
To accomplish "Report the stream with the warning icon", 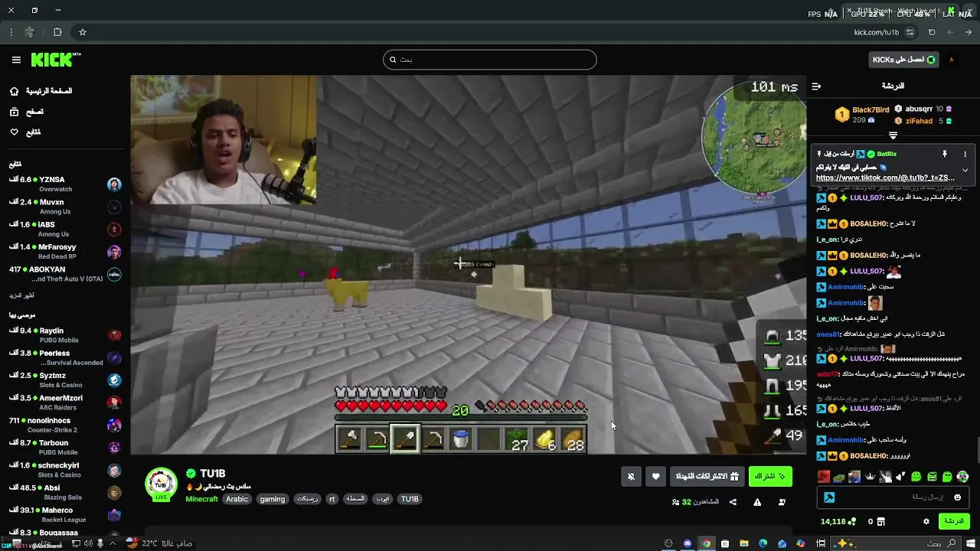I will pyautogui.click(x=757, y=502).
